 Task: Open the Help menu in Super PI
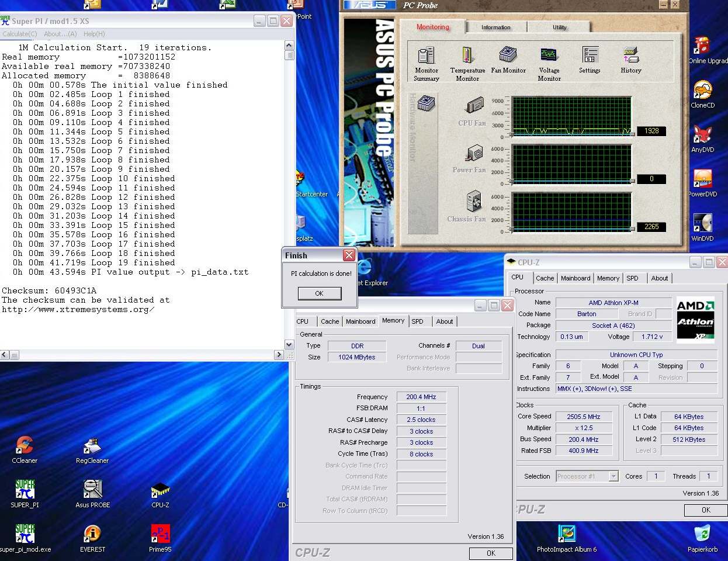click(94, 34)
